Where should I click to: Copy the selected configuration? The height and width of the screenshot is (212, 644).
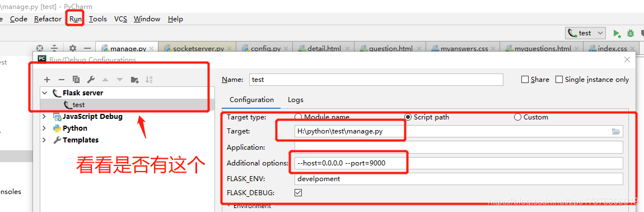[76, 80]
